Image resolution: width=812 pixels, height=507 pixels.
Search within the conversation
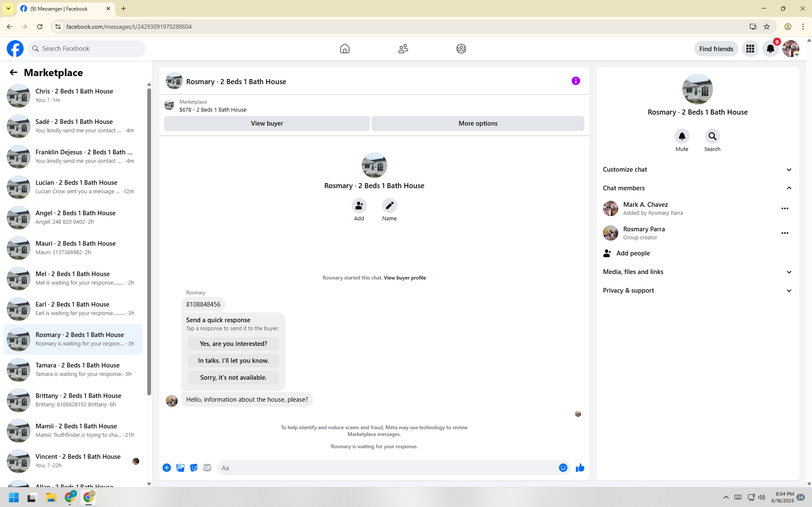pyautogui.click(x=712, y=136)
